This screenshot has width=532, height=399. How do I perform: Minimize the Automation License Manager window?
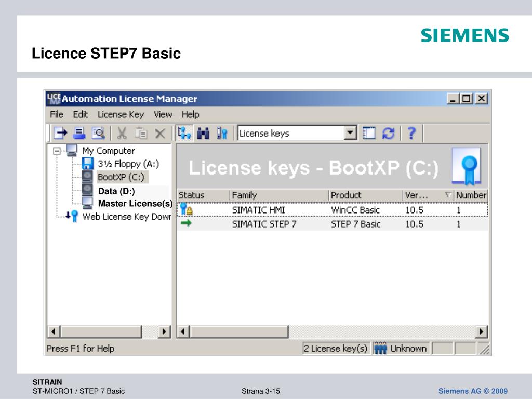[x=453, y=99]
